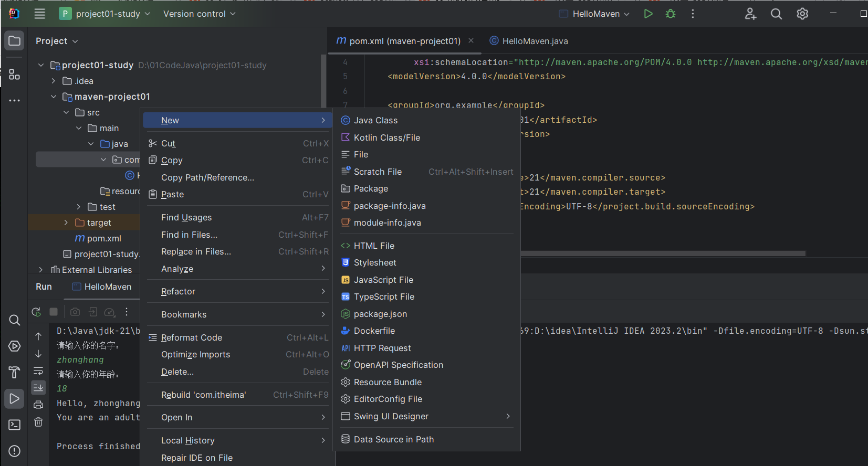Select pom.xml in project tree
The width and height of the screenshot is (868, 466).
(x=98, y=238)
